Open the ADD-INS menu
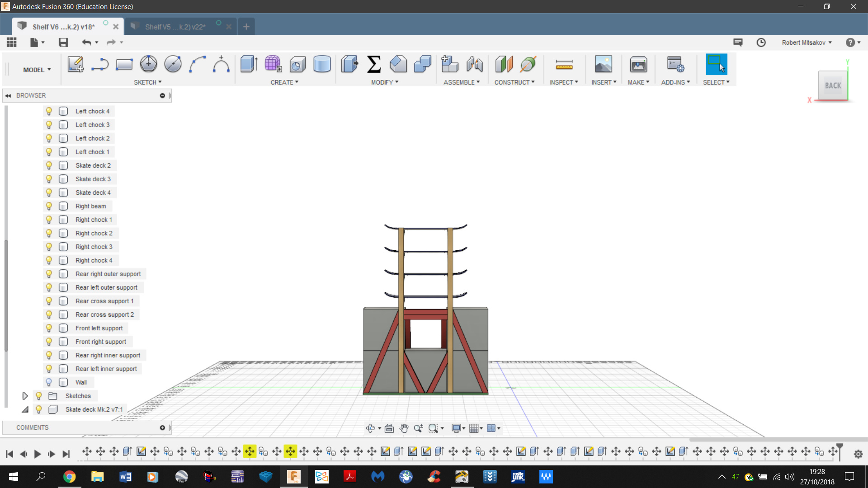 [x=675, y=82]
